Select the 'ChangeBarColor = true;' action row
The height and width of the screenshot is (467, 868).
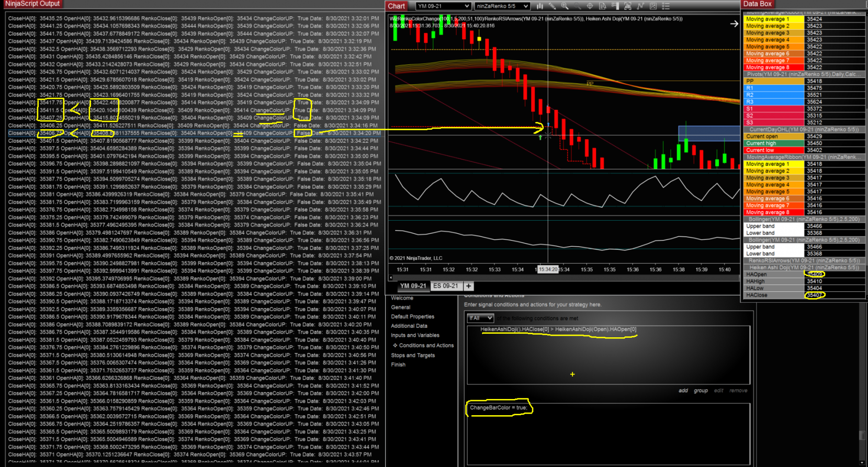(499, 408)
